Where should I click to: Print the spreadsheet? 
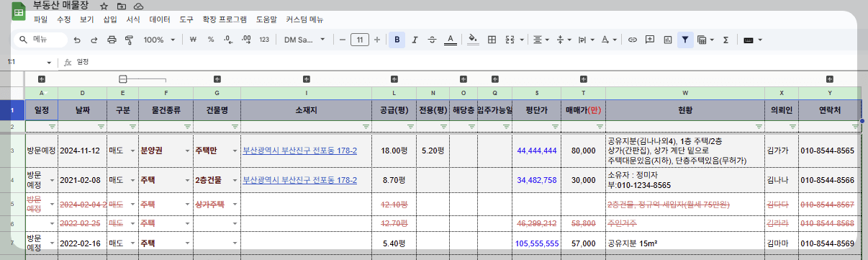[112, 40]
